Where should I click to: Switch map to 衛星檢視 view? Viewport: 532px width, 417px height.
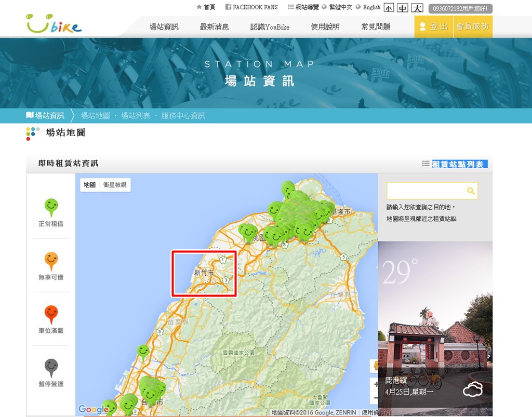(114, 185)
